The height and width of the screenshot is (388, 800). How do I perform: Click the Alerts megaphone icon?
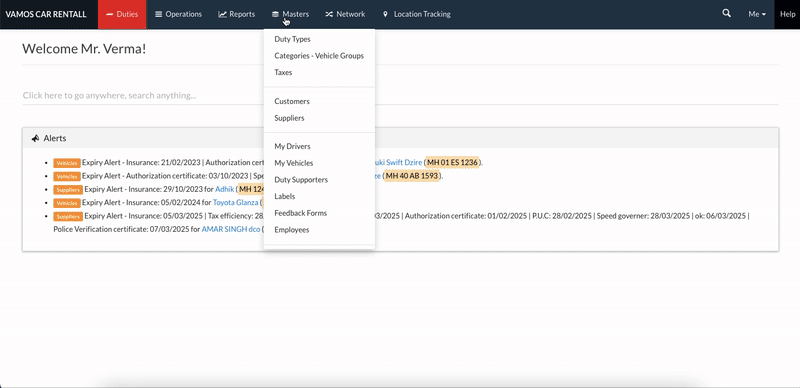pyautogui.click(x=35, y=138)
